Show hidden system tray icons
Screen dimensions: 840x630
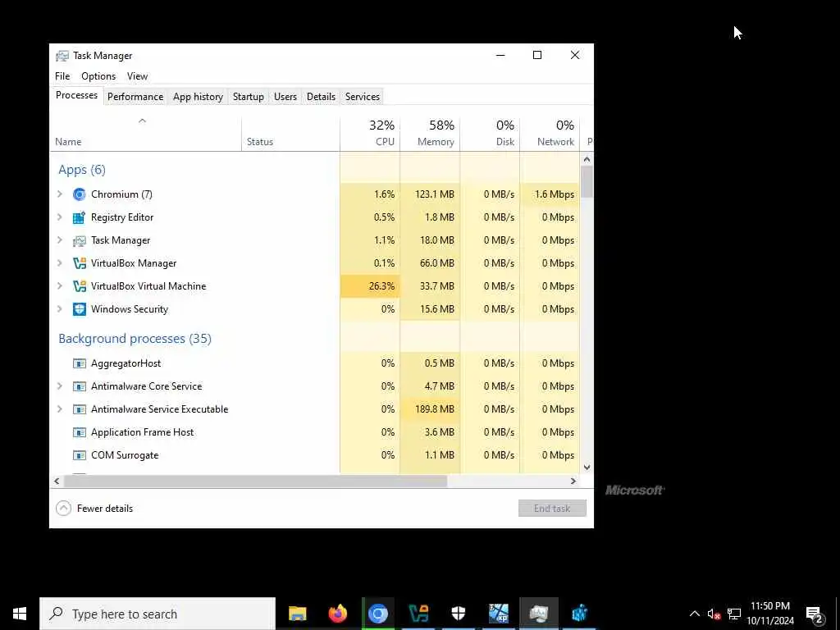click(x=694, y=614)
